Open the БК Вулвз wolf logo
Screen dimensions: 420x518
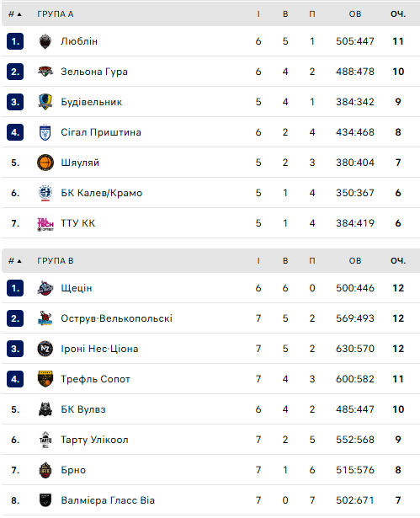pyautogui.click(x=45, y=409)
